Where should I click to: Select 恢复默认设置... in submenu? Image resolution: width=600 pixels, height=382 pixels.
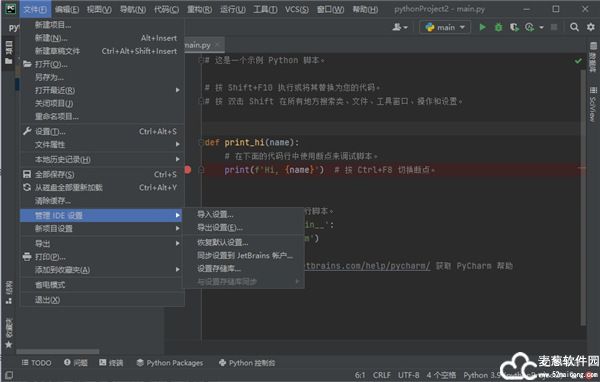(243, 242)
